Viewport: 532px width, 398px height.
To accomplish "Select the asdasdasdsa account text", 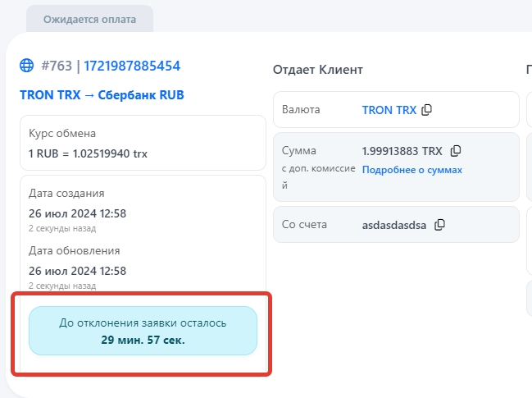I will [x=394, y=225].
